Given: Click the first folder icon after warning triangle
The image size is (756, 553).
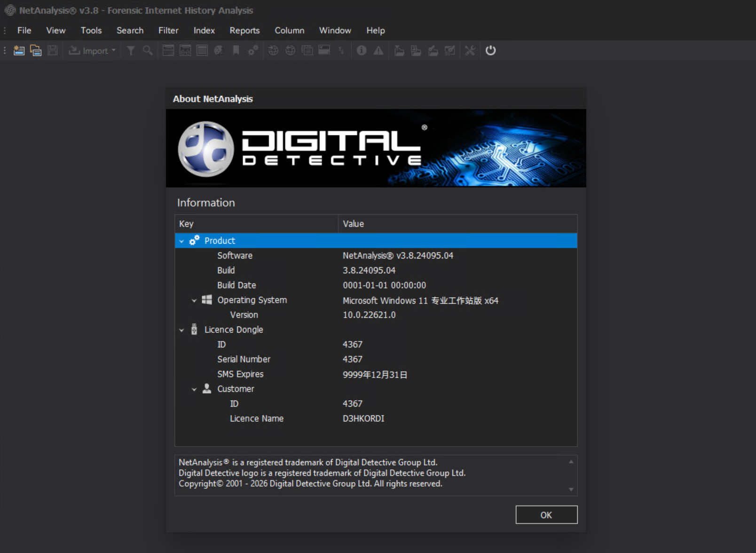Looking at the screenshot, I should [399, 50].
